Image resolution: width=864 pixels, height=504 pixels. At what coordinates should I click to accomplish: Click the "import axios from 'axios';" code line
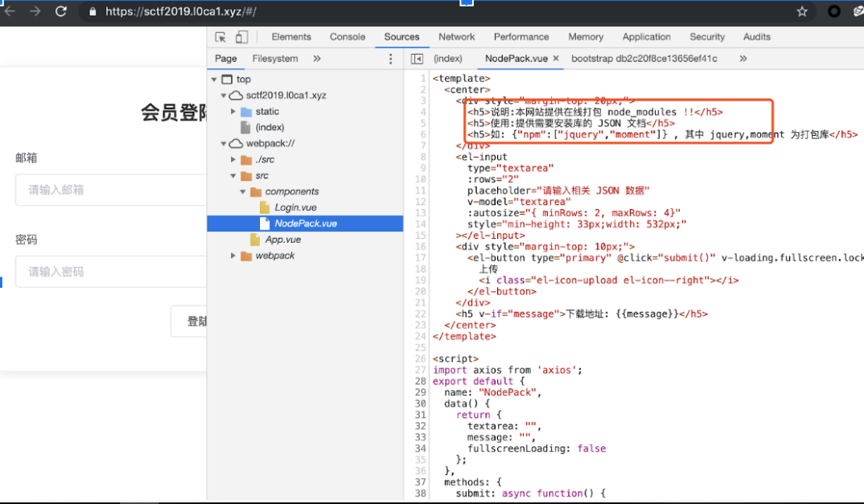508,370
